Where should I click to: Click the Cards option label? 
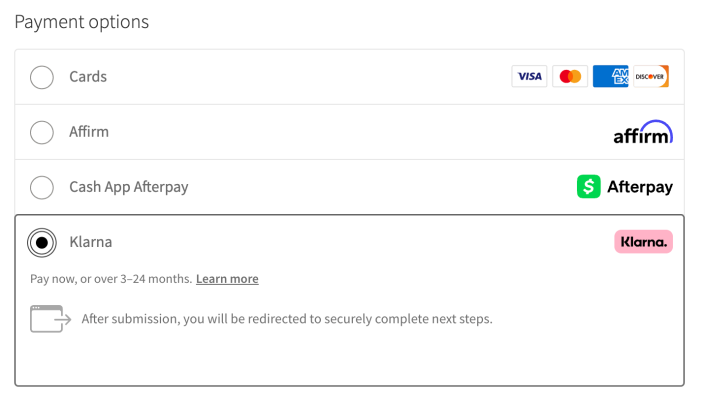click(x=88, y=77)
